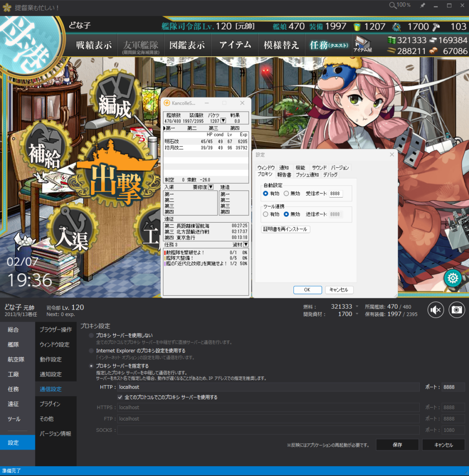Expand the バケツ dropdown arrow
This screenshot has width=469, height=476.
point(223,121)
